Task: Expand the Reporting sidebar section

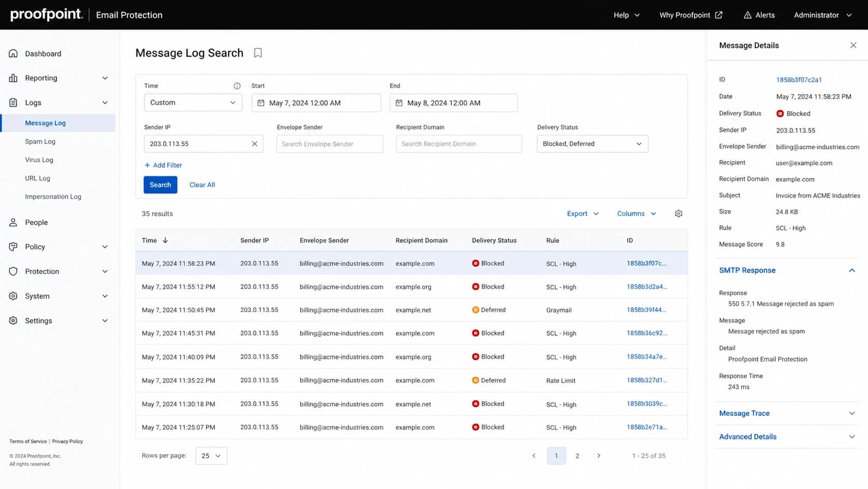Action: tap(105, 78)
